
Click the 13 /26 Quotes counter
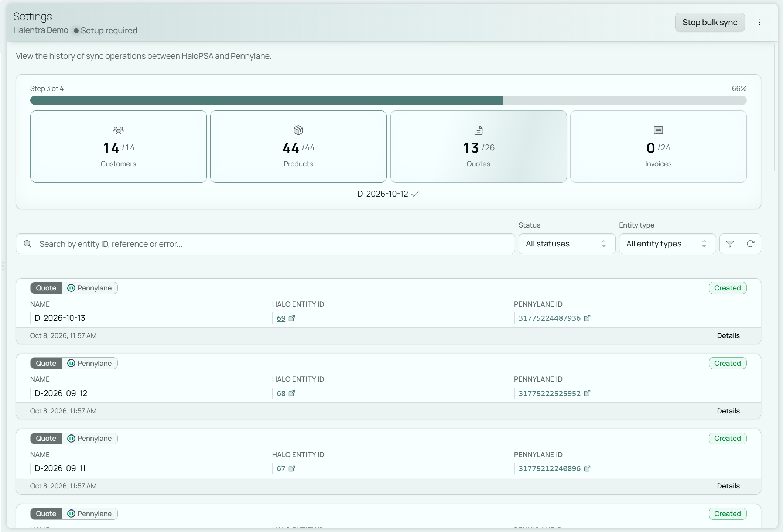(479, 148)
